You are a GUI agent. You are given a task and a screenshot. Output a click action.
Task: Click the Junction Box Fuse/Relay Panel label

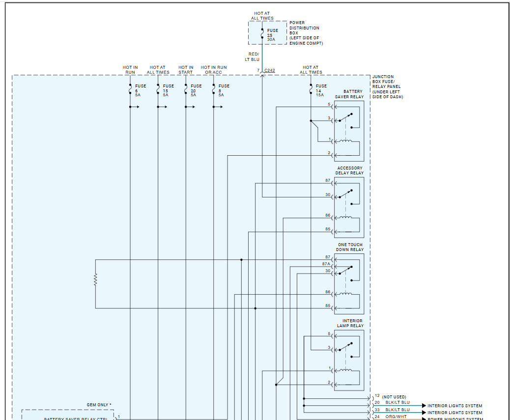click(x=387, y=87)
